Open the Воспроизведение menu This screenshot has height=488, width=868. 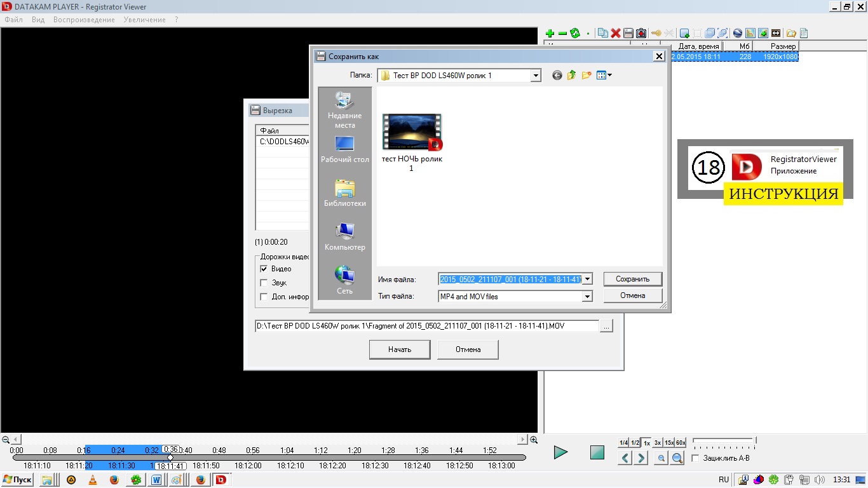point(84,20)
